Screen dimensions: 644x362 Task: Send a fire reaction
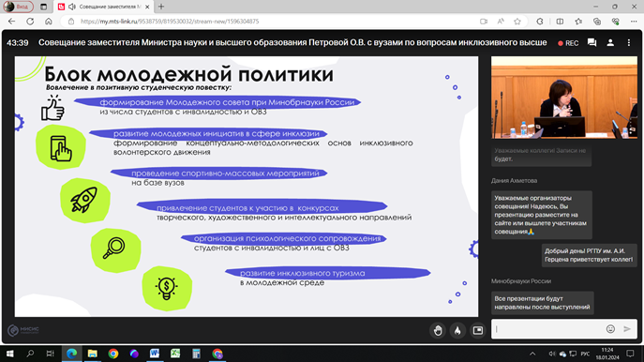(457, 330)
